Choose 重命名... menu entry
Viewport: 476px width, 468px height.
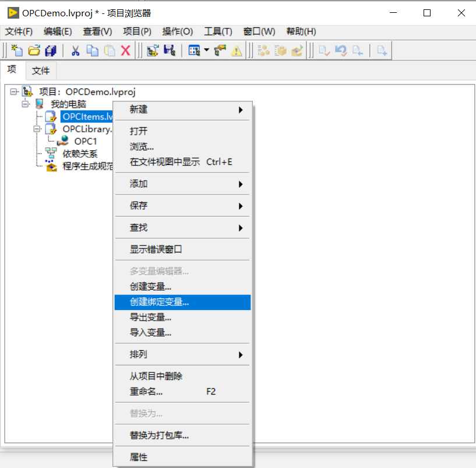[x=183, y=392]
